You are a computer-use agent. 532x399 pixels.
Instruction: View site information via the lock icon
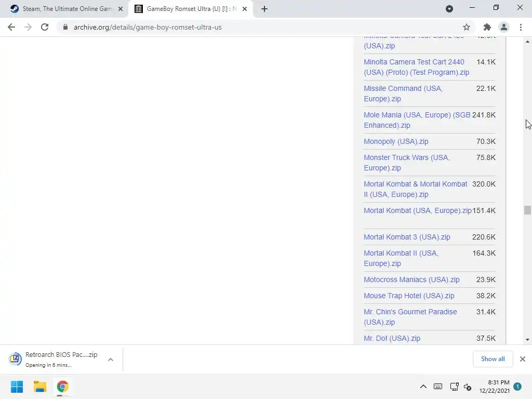(65, 27)
